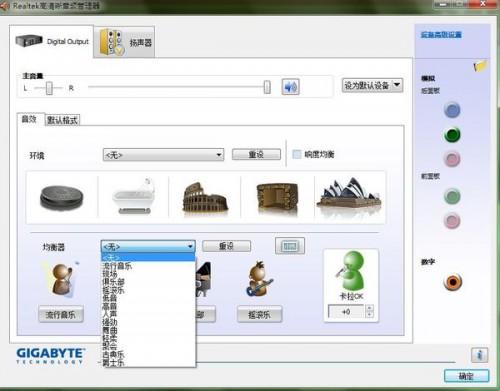The image size is (500, 391).
Task: Click the orange digital output jack
Action: [453, 282]
